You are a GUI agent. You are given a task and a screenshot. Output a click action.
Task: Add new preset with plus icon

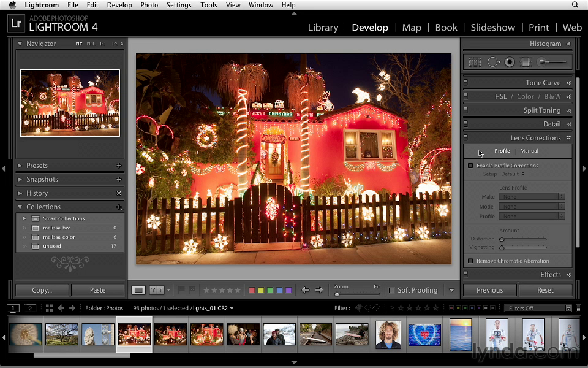pos(119,166)
